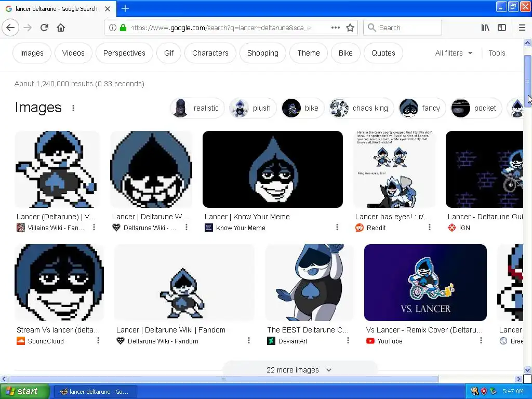View site information icon in address bar
Image resolution: width=532 pixels, height=399 pixels.
coord(112,28)
